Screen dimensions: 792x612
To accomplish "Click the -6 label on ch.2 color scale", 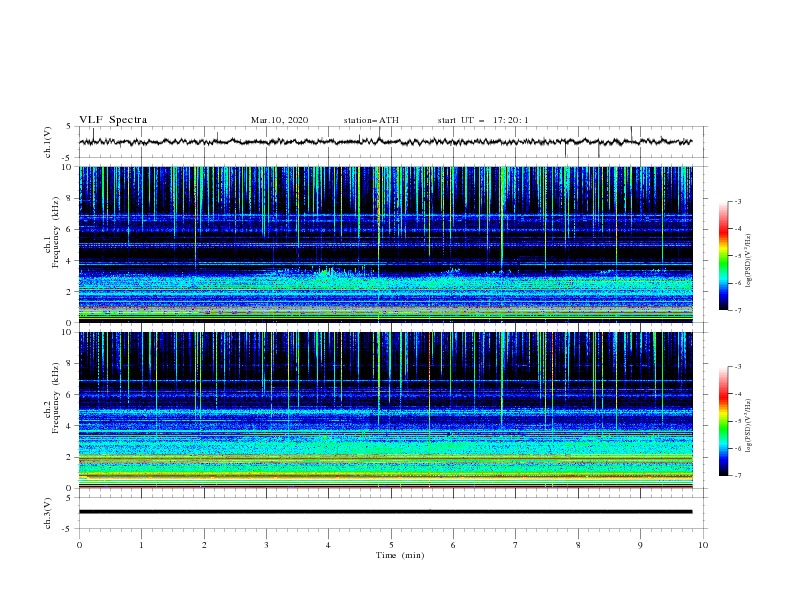I will 738,448.
